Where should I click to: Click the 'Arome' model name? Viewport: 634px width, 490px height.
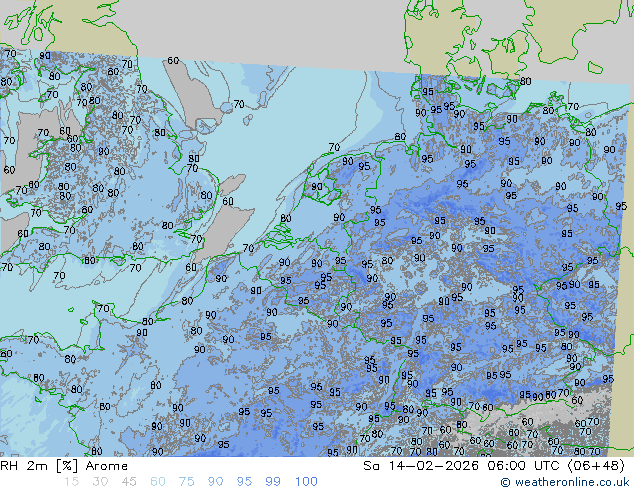tap(107, 466)
